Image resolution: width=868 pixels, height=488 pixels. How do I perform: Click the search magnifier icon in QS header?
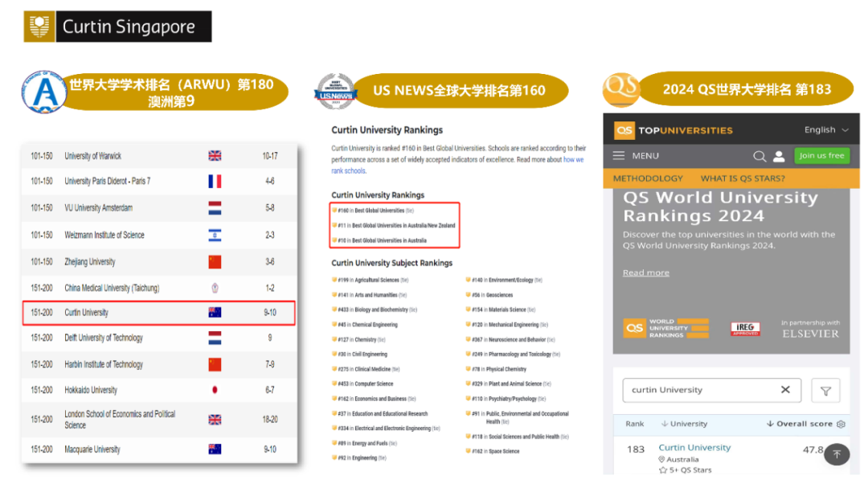coord(759,156)
